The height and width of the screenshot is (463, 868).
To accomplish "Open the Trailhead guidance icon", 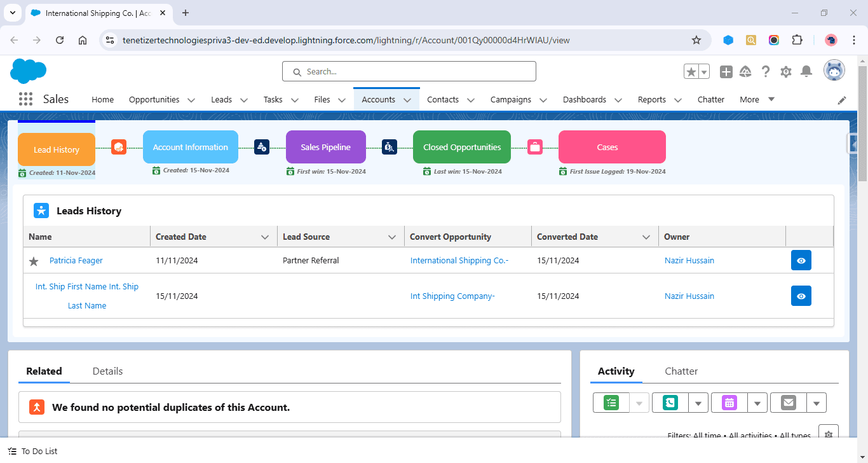I will click(746, 72).
